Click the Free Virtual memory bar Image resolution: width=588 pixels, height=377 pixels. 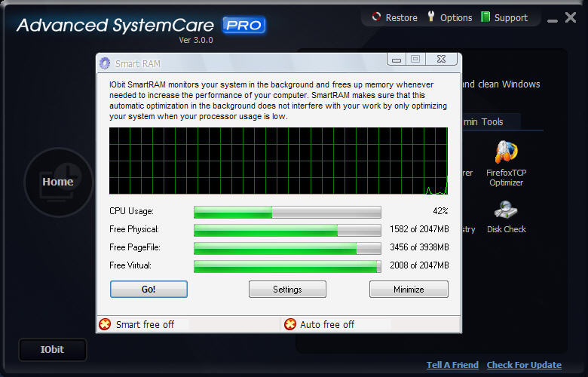click(x=288, y=266)
